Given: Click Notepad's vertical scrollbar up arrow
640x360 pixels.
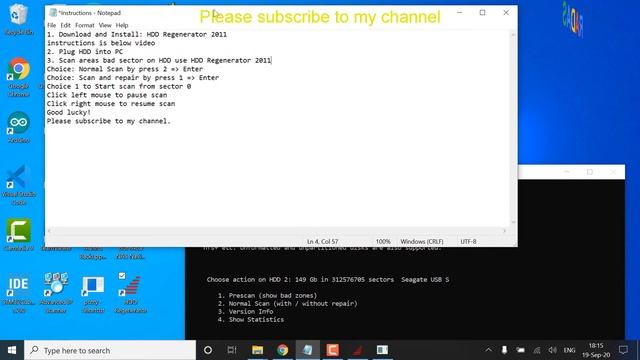Looking at the screenshot, I should pos(513,35).
